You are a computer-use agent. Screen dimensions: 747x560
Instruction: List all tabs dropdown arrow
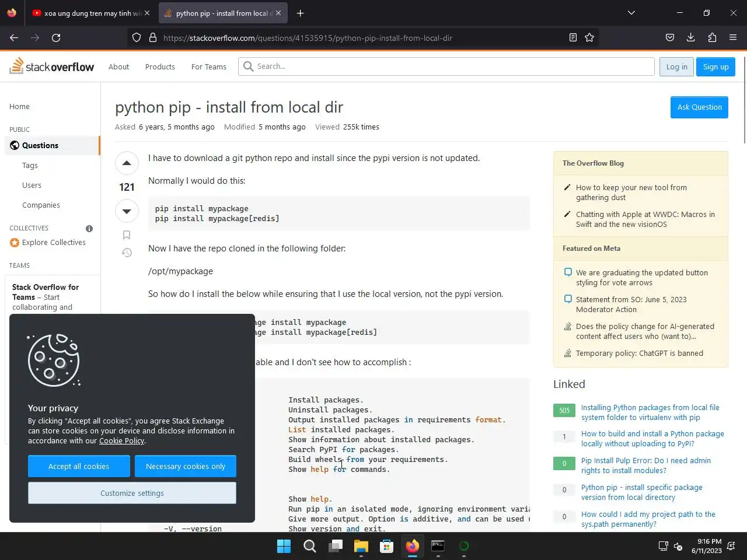point(631,13)
